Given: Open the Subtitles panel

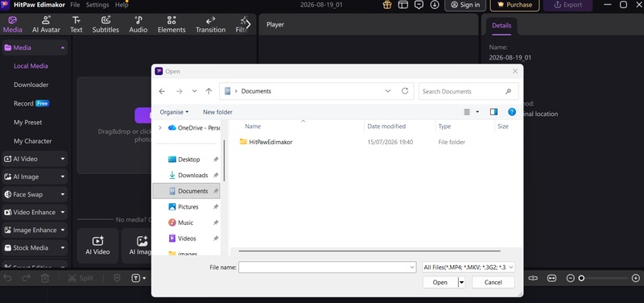Looking at the screenshot, I should (x=105, y=24).
